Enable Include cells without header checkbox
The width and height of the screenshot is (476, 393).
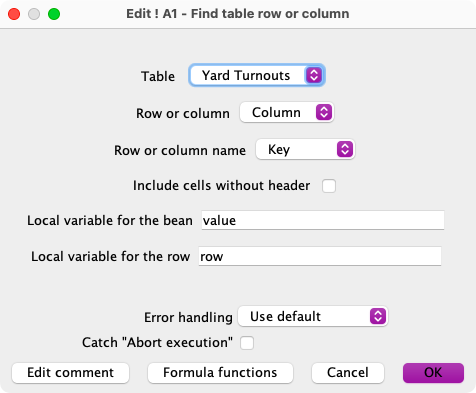329,186
